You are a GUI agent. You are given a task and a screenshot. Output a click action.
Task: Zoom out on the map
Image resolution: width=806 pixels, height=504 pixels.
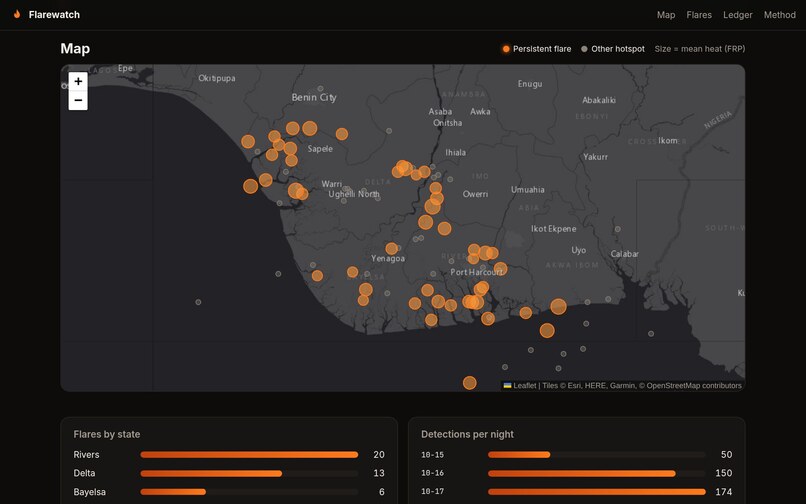pyautogui.click(x=78, y=100)
